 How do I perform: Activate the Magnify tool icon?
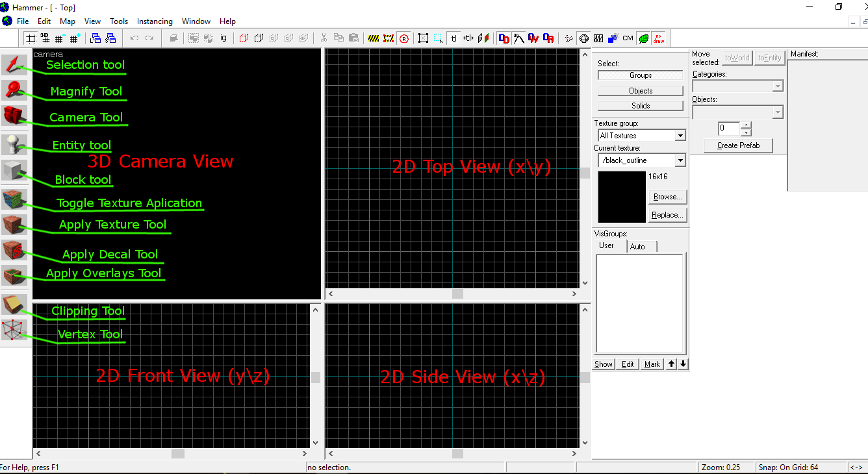coord(14,90)
